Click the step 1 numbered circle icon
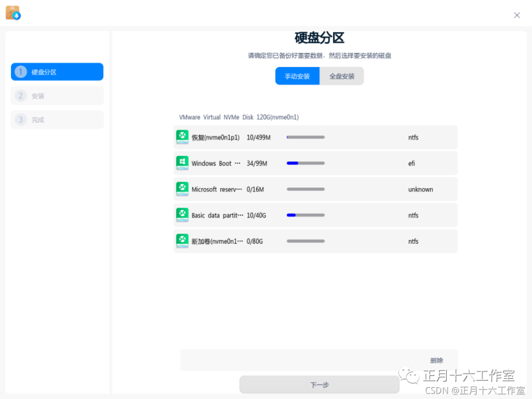This screenshot has height=399, width=532. point(20,71)
